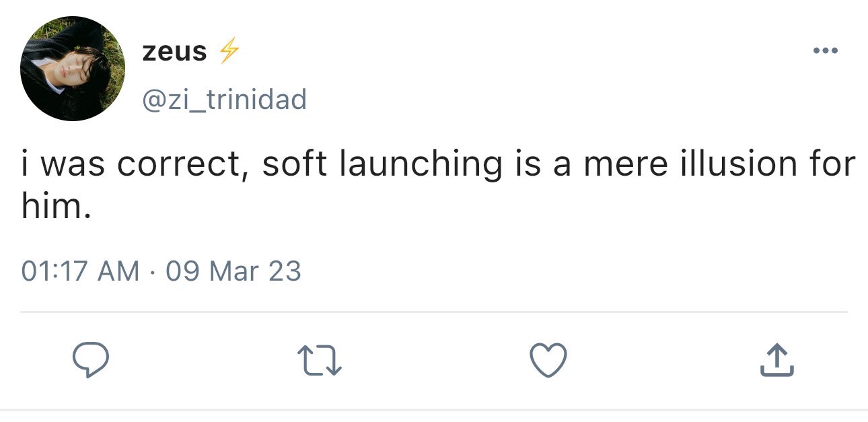Share the tweet using upload arrow icon
Screen dimensions: 868x422
coord(776,360)
